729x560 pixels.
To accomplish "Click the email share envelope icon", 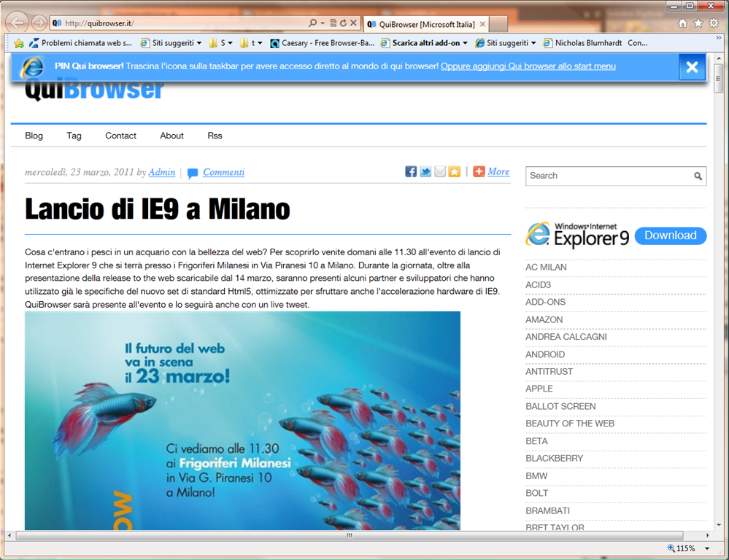I will (440, 172).
